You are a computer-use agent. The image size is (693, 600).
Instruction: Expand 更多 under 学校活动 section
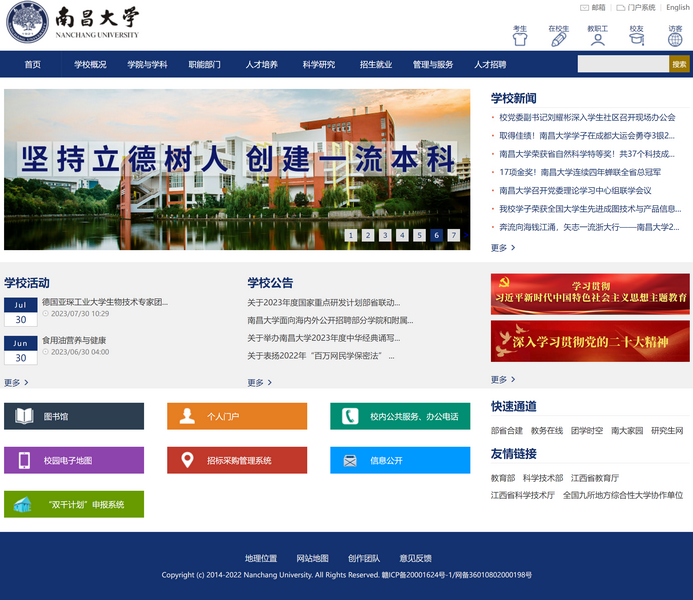pos(16,382)
